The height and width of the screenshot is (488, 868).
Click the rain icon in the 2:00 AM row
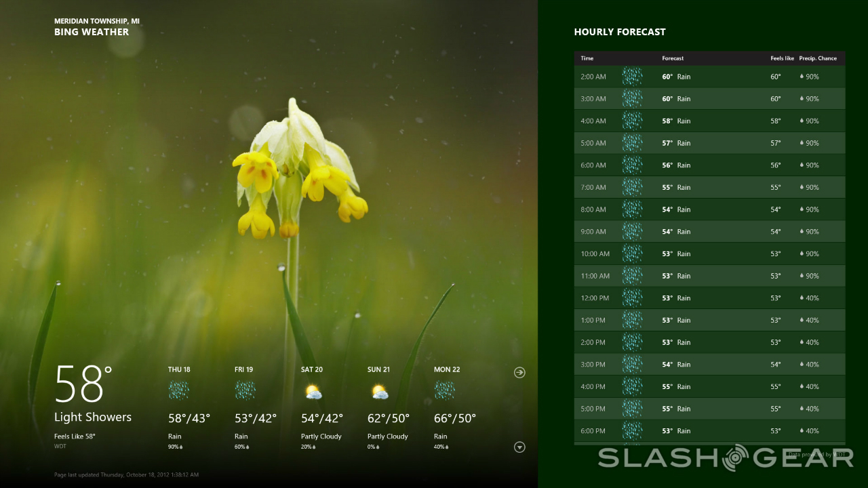pos(632,77)
